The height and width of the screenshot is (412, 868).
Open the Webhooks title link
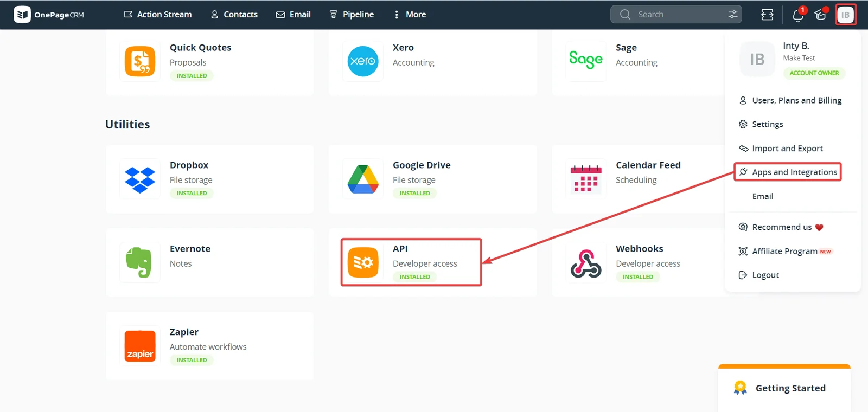640,249
